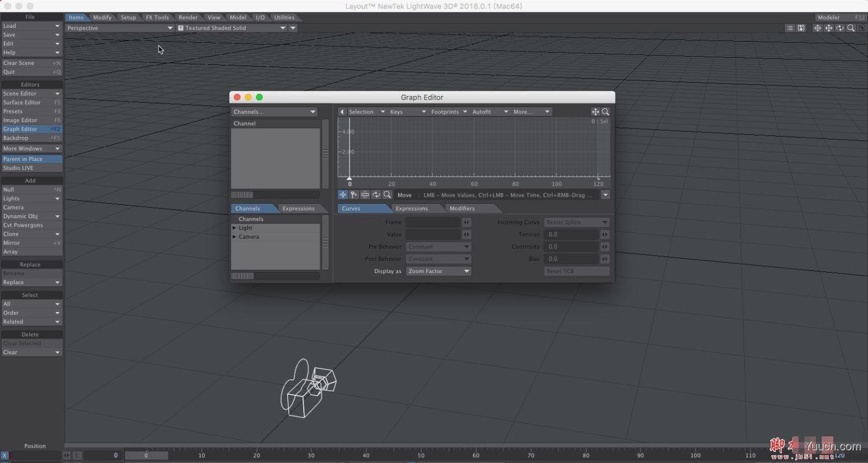The image size is (868, 463).
Task: Select the Roll keys tool in Graph Editor
Action: tap(376, 195)
